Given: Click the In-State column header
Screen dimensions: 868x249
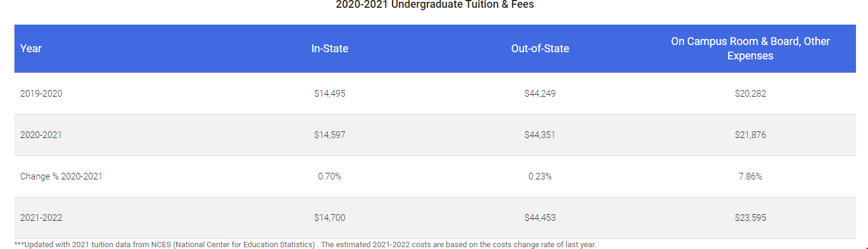Looking at the screenshot, I should pos(329,49).
